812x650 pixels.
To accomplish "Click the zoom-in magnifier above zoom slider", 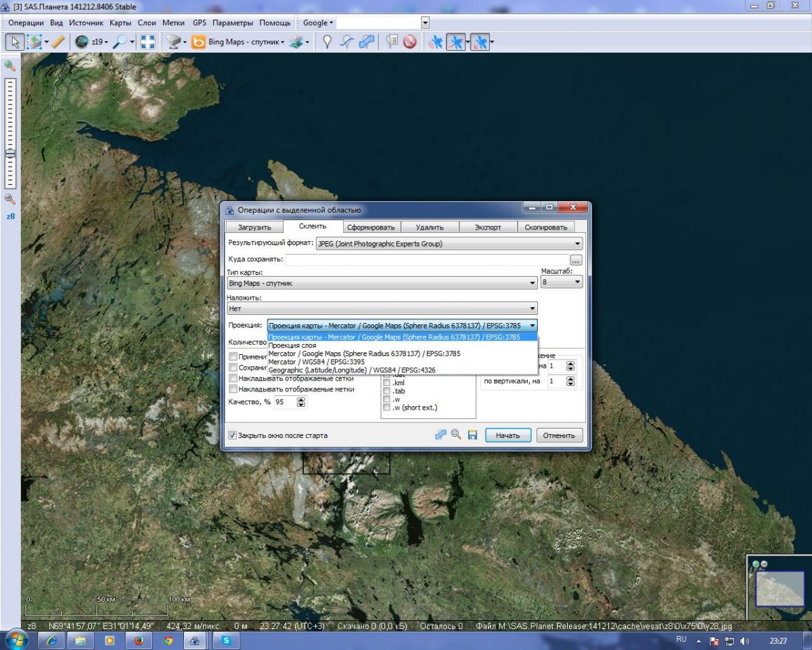I will point(10,66).
